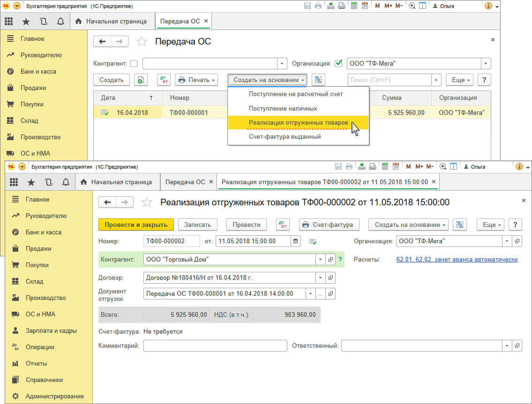
Task: Click Сумма column header in list
Action: click(x=403, y=97)
